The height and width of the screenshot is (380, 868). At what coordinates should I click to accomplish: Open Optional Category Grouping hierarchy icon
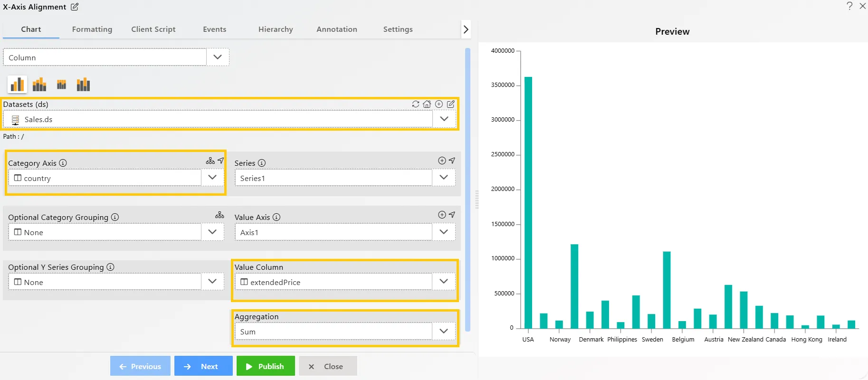[219, 215]
